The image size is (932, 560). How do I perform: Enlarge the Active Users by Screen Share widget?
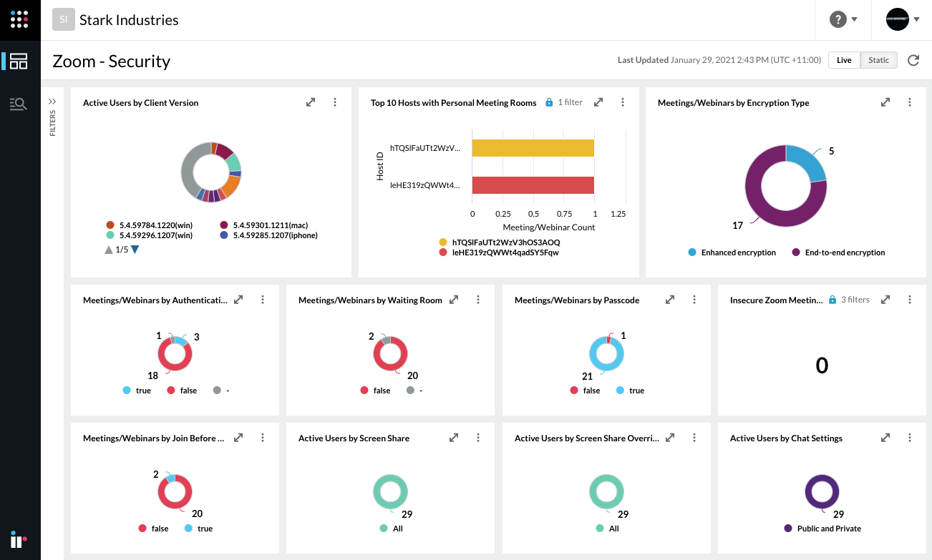pyautogui.click(x=454, y=437)
